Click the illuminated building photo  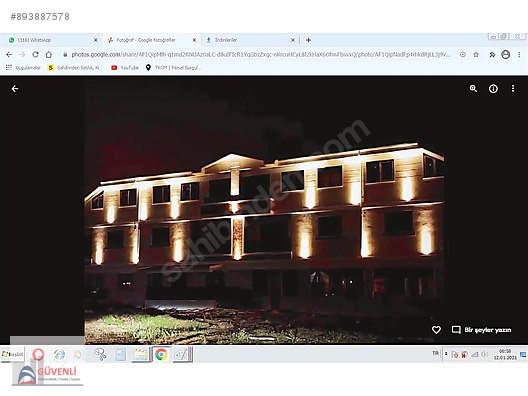[x=264, y=210]
